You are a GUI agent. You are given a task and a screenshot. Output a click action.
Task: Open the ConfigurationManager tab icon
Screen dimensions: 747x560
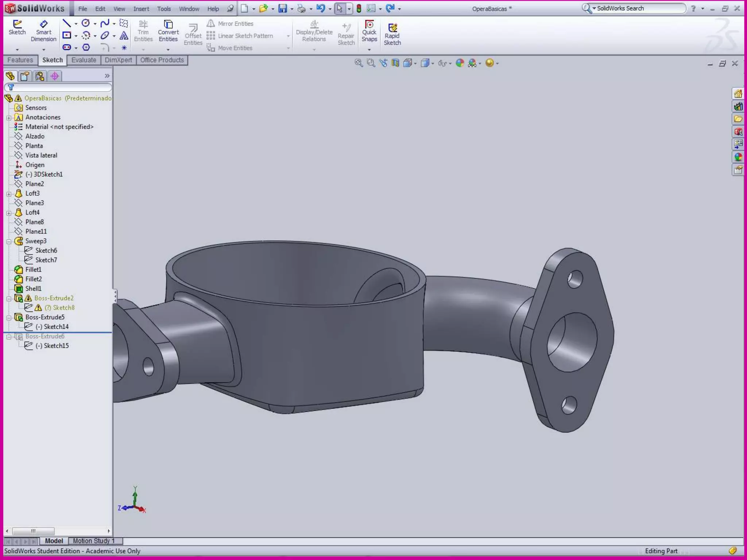click(40, 76)
